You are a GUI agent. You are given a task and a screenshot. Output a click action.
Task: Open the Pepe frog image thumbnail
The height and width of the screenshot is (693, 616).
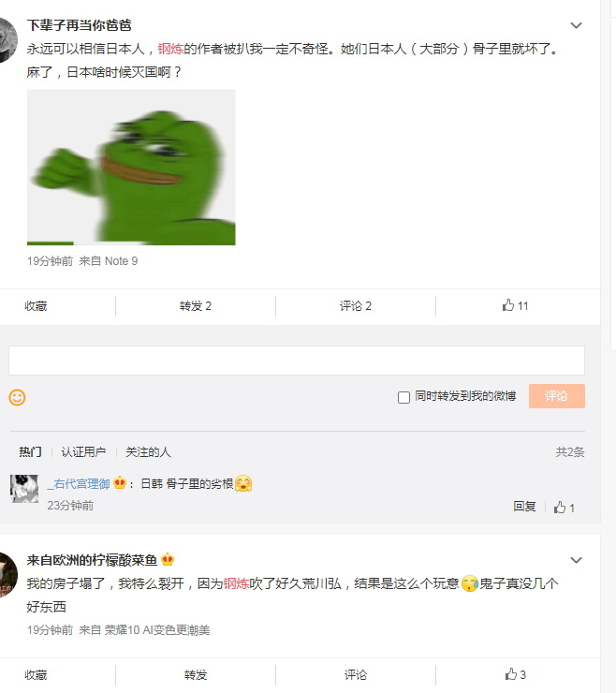[131, 168]
